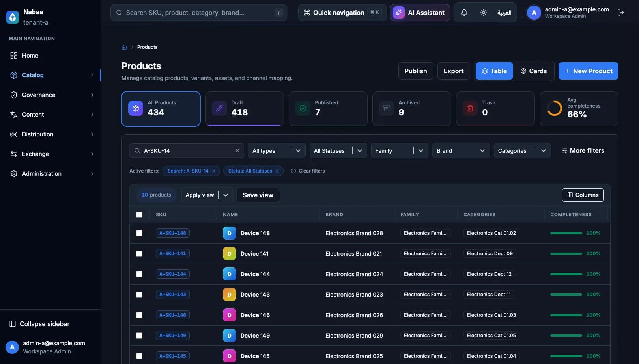Viewport: 639px width, 364px height.
Task: Click the Avg. completeness ring
Action: pos(555,108)
